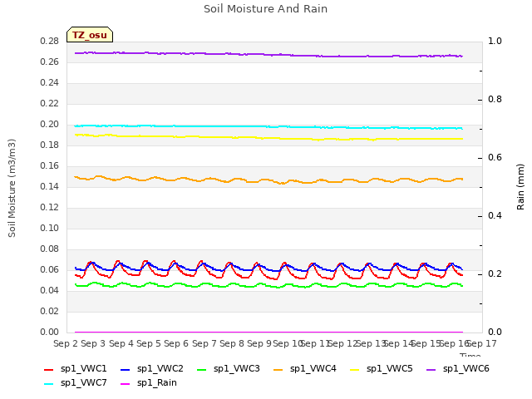The height and width of the screenshot is (399, 532).
Task: Click the Sep 17 x-axis tick label
Action: pyautogui.click(x=482, y=343)
